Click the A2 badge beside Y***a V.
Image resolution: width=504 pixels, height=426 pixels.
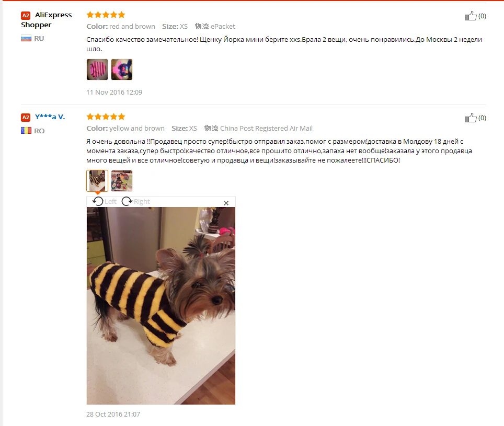[26, 117]
